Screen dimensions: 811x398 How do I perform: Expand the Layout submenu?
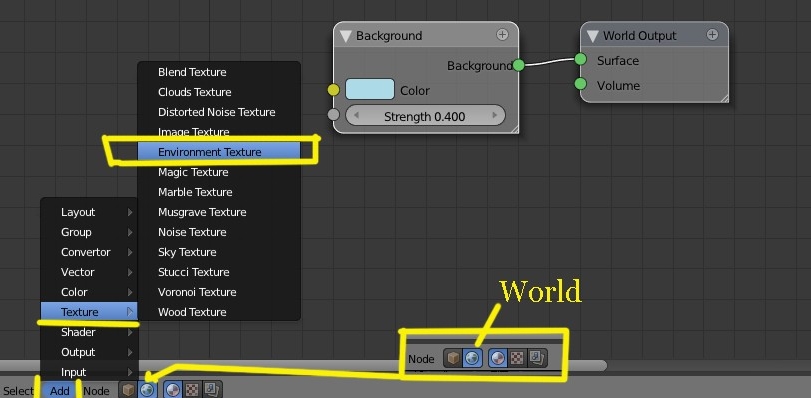click(x=89, y=212)
